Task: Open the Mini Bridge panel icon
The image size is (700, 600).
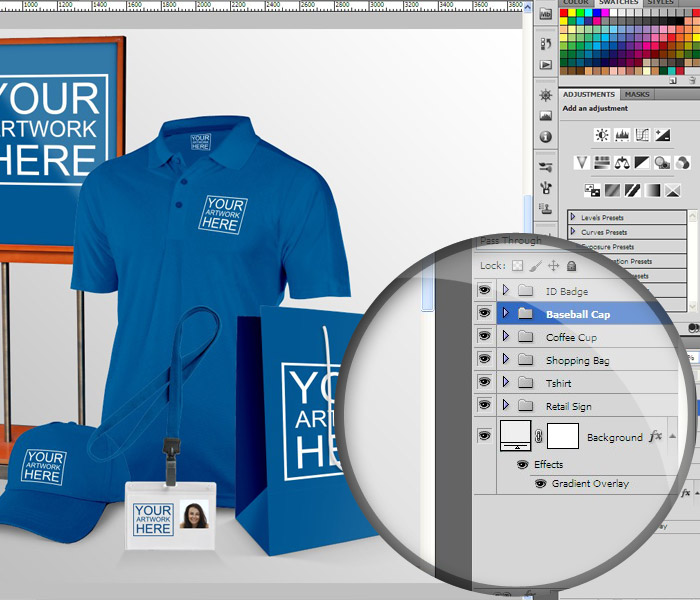Action: (546, 14)
